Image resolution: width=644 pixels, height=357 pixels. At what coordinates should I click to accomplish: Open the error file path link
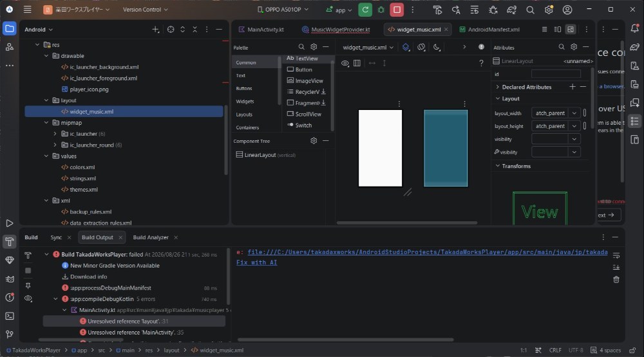[428, 252]
